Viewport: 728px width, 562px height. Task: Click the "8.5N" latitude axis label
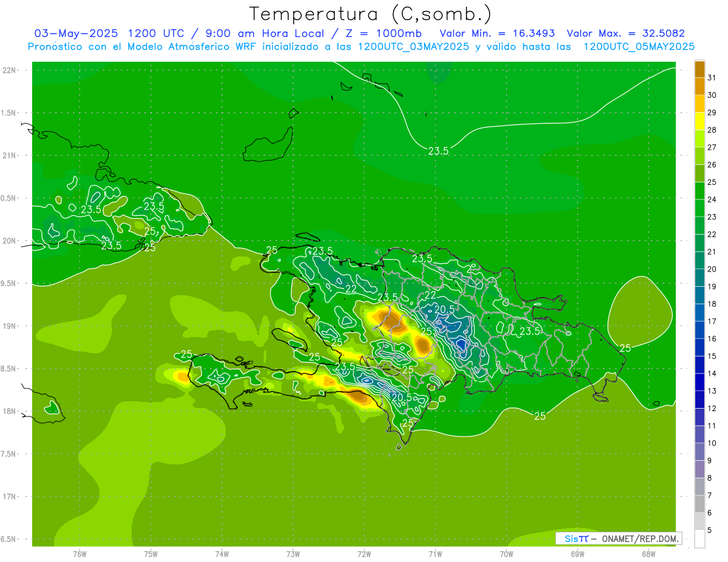(9, 369)
